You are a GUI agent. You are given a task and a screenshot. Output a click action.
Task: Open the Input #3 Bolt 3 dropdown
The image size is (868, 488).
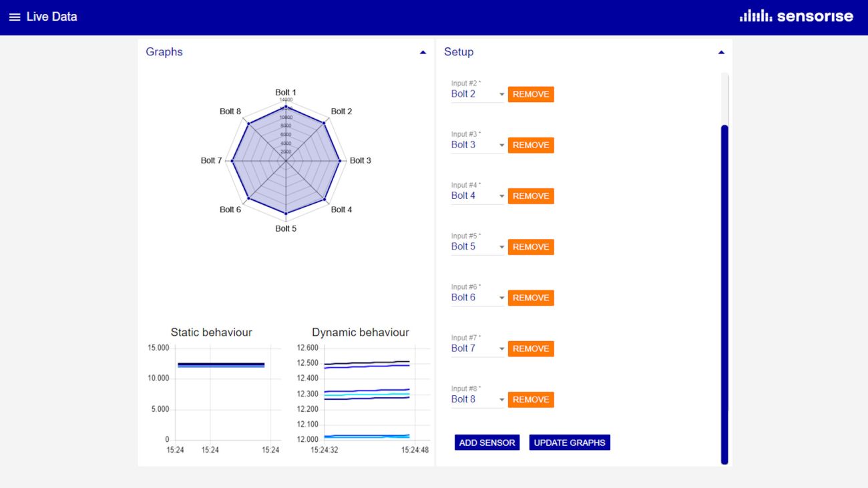coord(477,145)
